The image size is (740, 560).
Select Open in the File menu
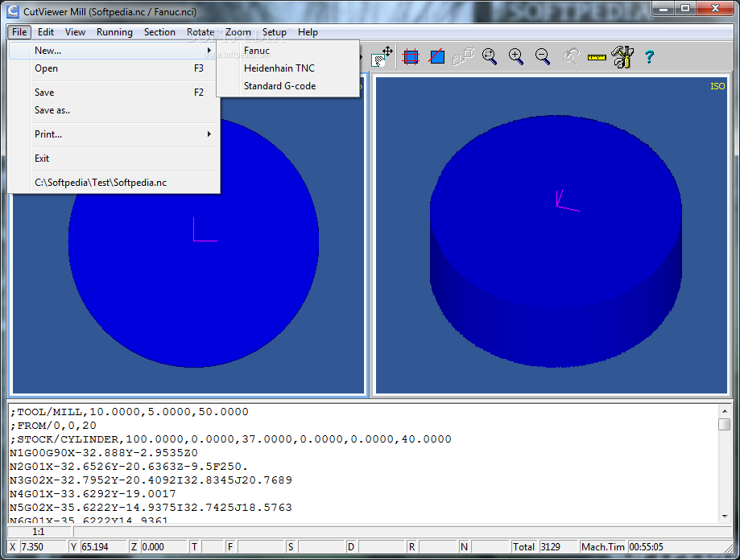coord(114,68)
